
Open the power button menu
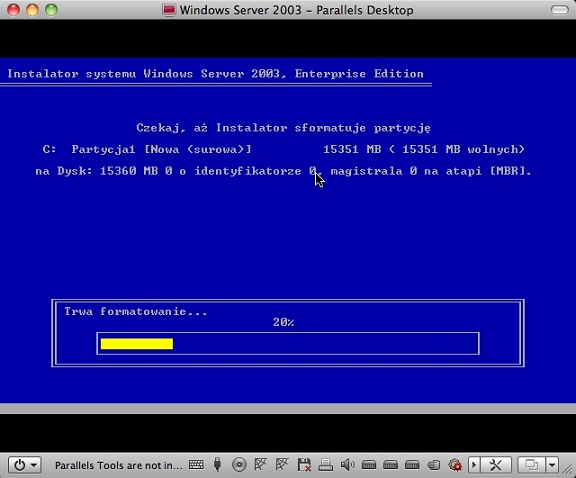[x=25, y=465]
